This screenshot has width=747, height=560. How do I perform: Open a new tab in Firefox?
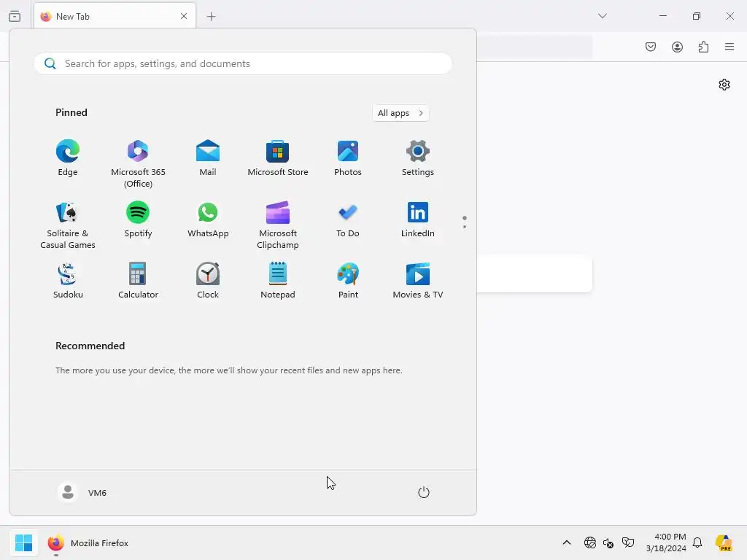click(x=211, y=17)
